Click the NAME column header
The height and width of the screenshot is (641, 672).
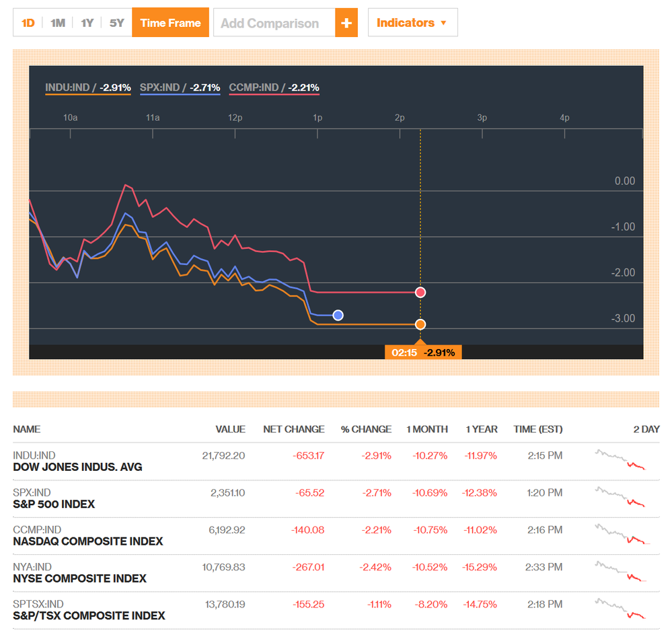pos(27,429)
